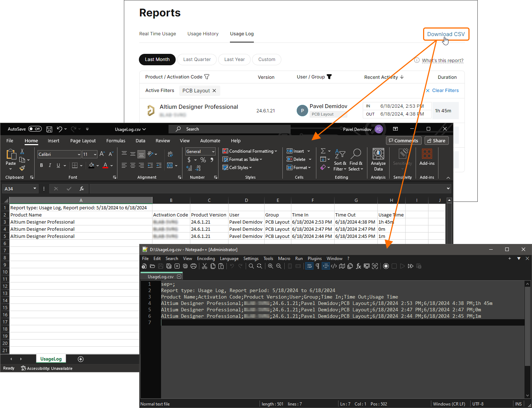532x408 pixels.
Task: Toggle italic formatting in Excel
Action: (50, 165)
